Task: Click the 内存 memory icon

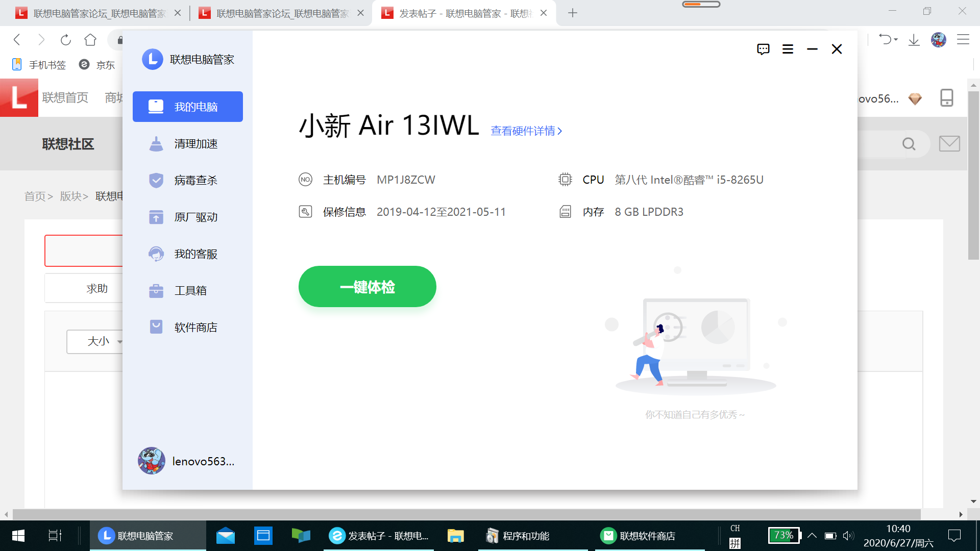Action: 565,212
